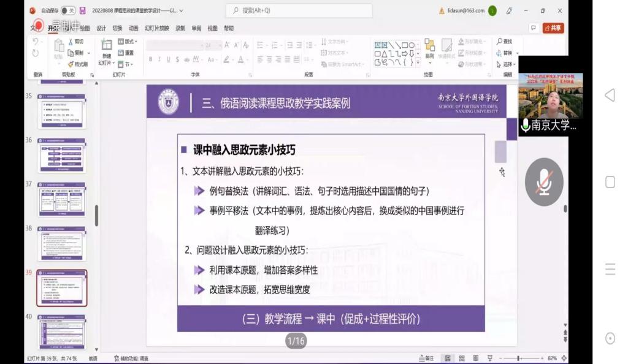Open the Design ribbon tab

101,28
